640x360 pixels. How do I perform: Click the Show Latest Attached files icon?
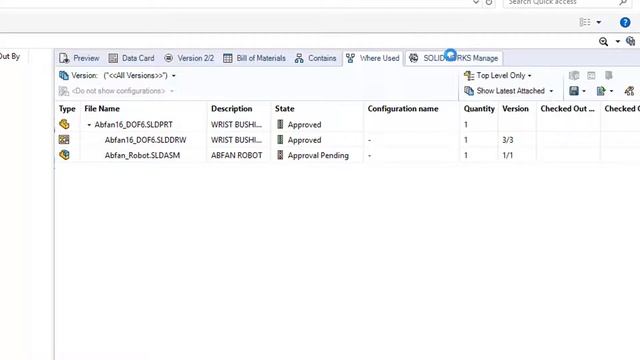(469, 91)
